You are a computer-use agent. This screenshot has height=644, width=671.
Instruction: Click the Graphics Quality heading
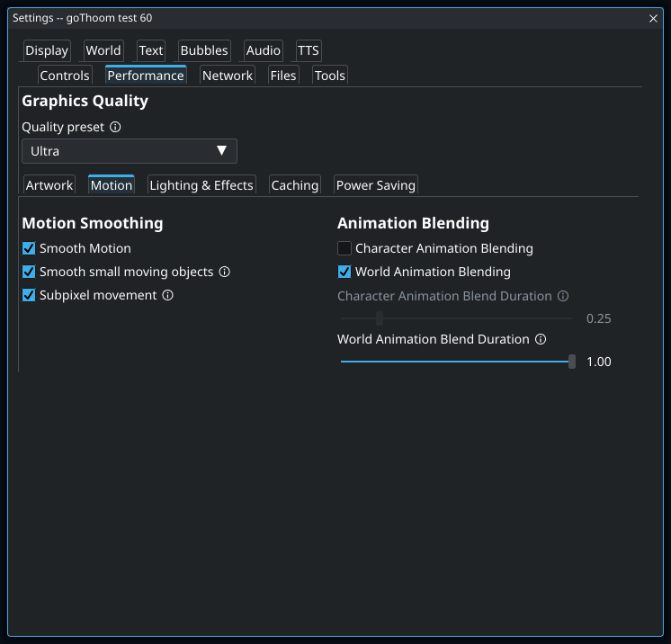(x=85, y=101)
